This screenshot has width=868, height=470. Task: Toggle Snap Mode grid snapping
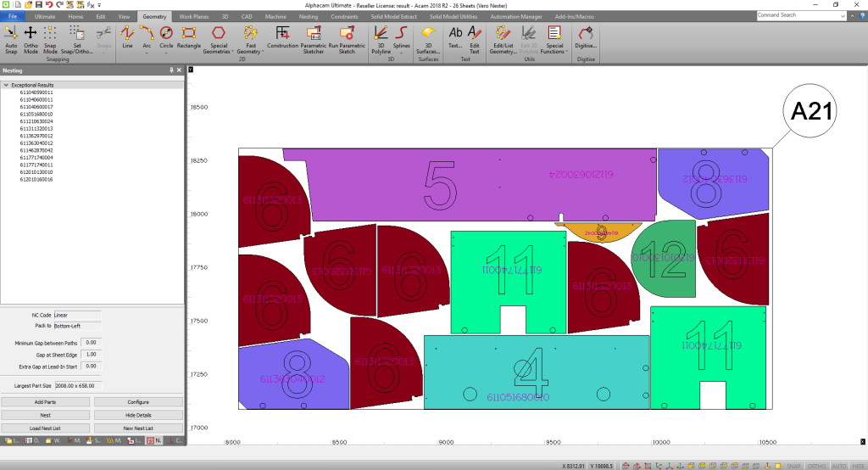[51, 37]
